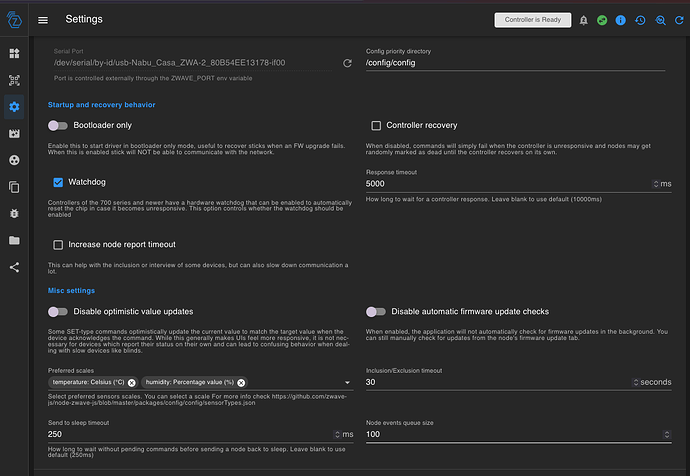
Task: Open the Store folder icon
Action: (x=14, y=240)
